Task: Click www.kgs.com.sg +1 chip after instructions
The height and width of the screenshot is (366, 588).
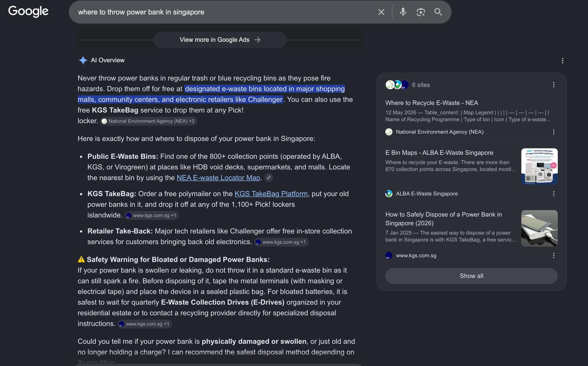Action: (x=145, y=324)
